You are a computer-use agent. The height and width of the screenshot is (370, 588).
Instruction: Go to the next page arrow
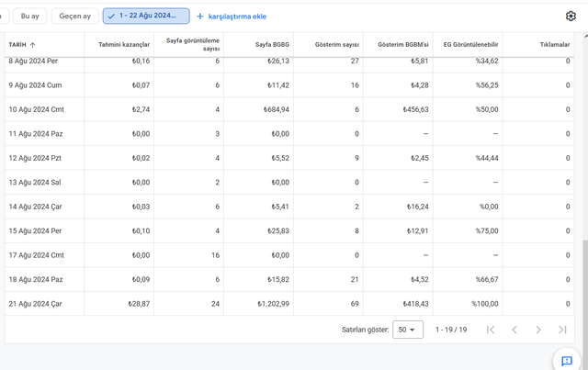538,330
